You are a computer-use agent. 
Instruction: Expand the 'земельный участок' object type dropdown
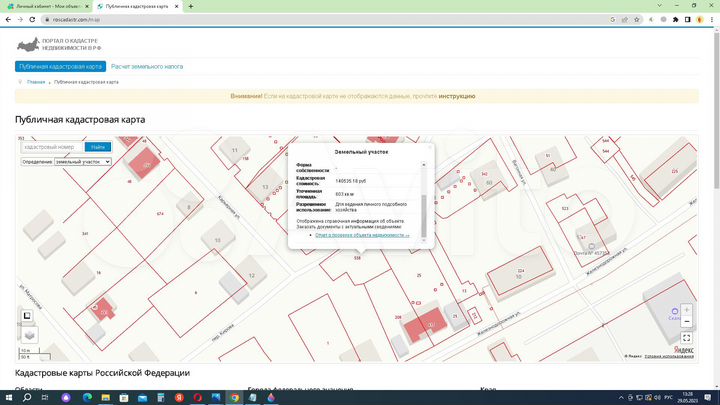pos(83,161)
